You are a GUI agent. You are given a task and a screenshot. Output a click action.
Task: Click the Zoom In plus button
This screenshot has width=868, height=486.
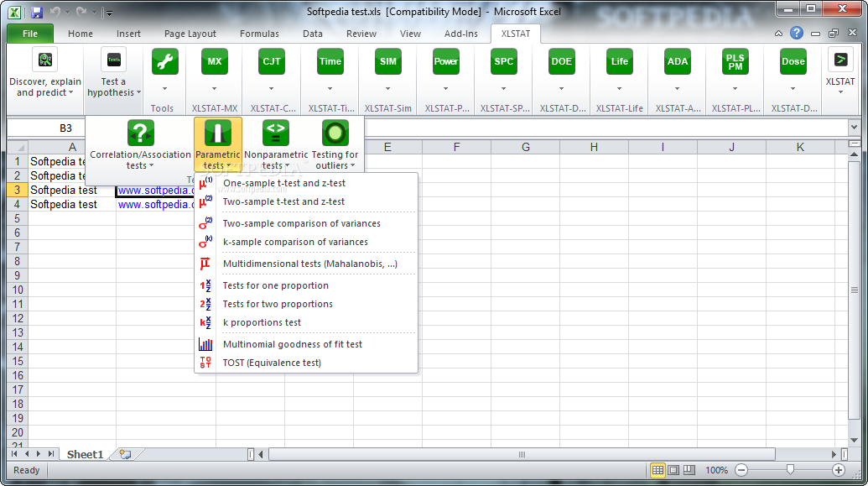[x=839, y=470]
